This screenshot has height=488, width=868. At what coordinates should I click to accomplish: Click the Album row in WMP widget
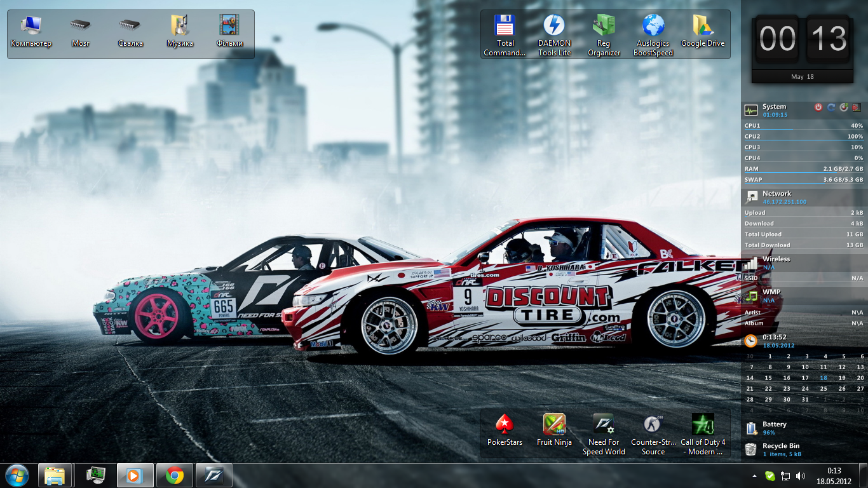click(804, 323)
